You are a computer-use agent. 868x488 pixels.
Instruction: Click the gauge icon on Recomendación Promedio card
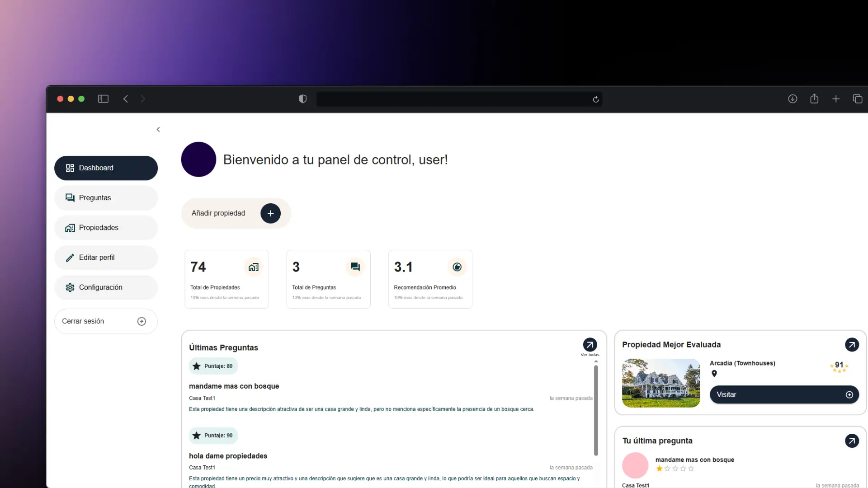pos(457,267)
